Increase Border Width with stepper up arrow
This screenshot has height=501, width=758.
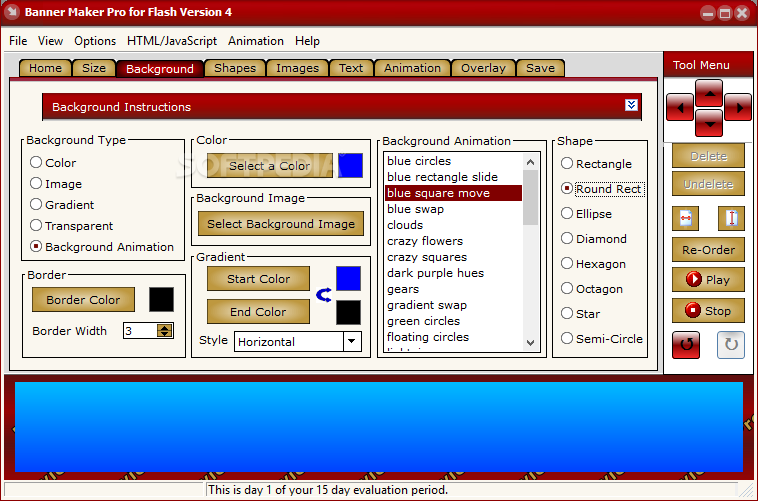pos(165,327)
